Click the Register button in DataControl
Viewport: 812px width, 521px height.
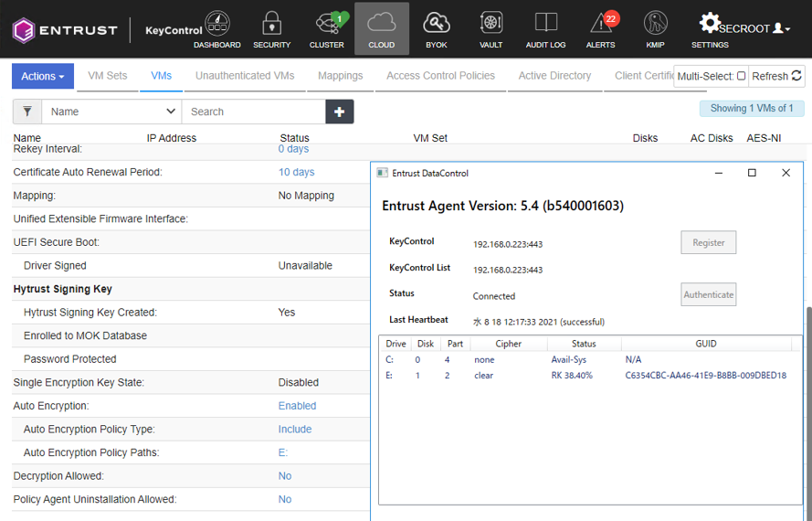(x=709, y=242)
